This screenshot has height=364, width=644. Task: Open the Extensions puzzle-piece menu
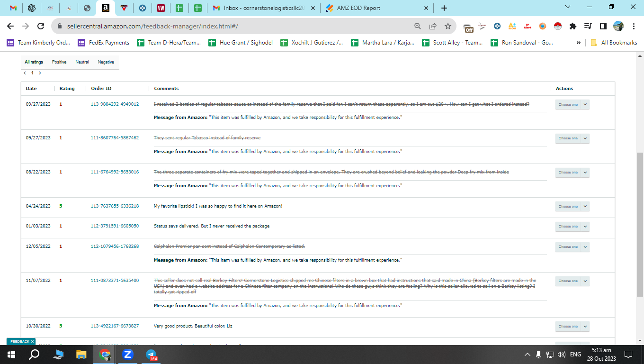pyautogui.click(x=573, y=26)
